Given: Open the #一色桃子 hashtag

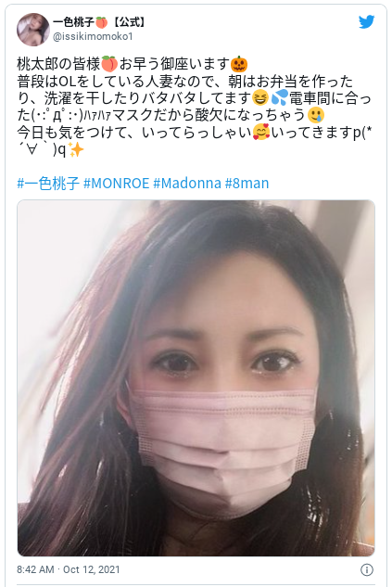Looking at the screenshot, I should coord(48,183).
